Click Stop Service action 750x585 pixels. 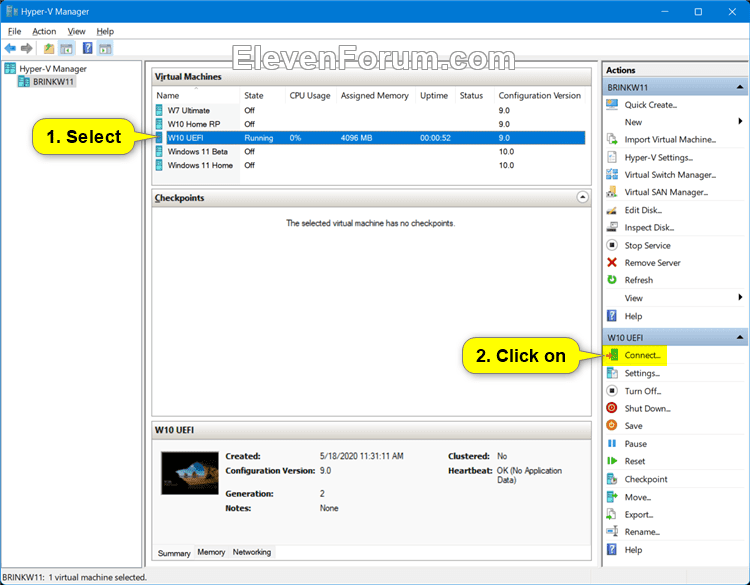[647, 245]
